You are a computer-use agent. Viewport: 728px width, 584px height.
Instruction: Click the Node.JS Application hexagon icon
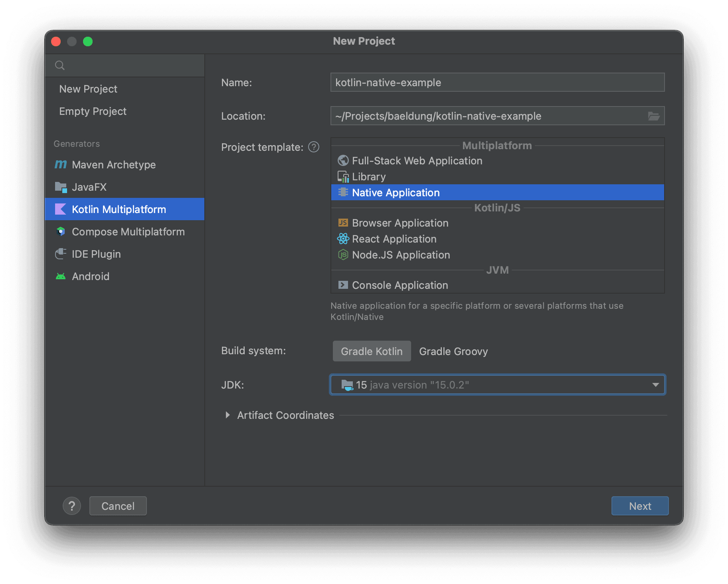(x=343, y=255)
